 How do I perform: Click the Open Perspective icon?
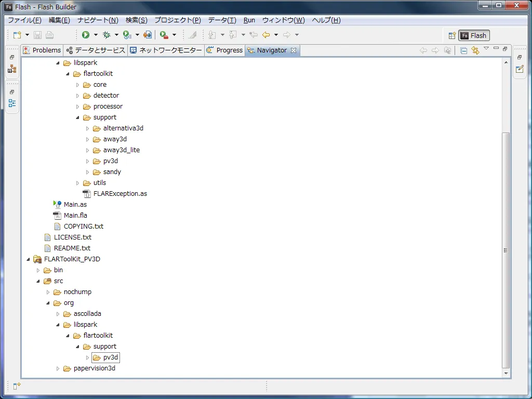(x=452, y=36)
